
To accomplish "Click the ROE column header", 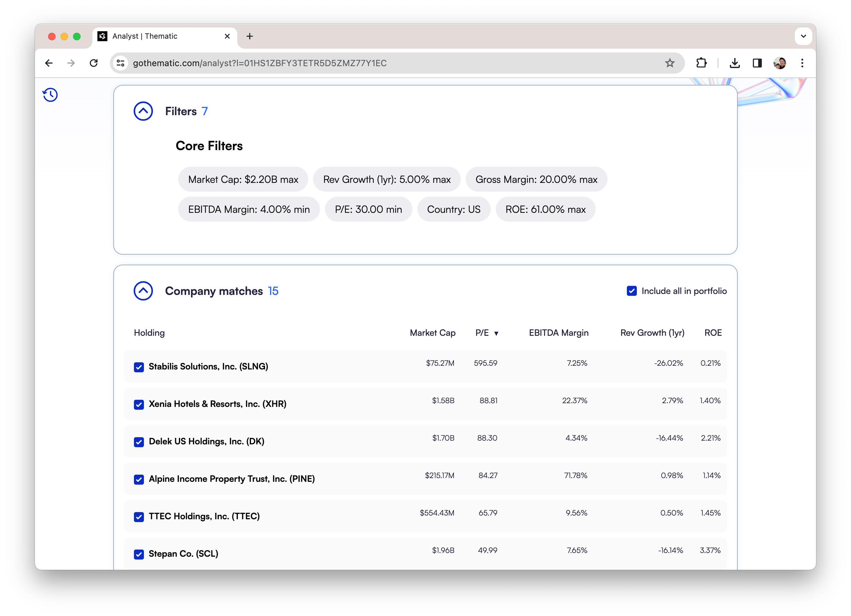I will (x=713, y=333).
